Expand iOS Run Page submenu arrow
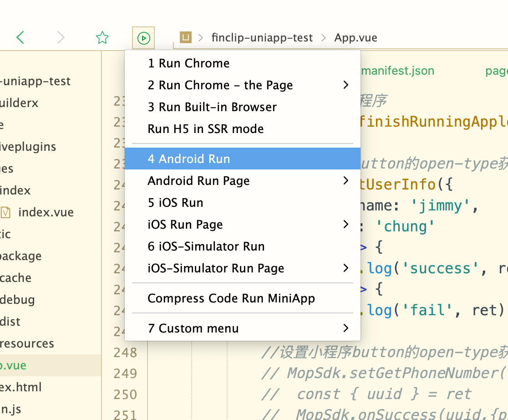The height and width of the screenshot is (420, 508). point(345,225)
